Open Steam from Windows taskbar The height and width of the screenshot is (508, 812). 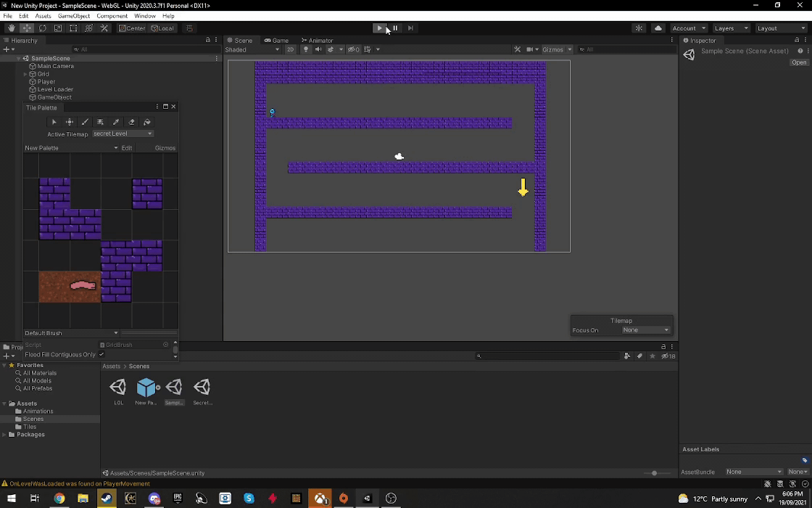[x=107, y=499]
